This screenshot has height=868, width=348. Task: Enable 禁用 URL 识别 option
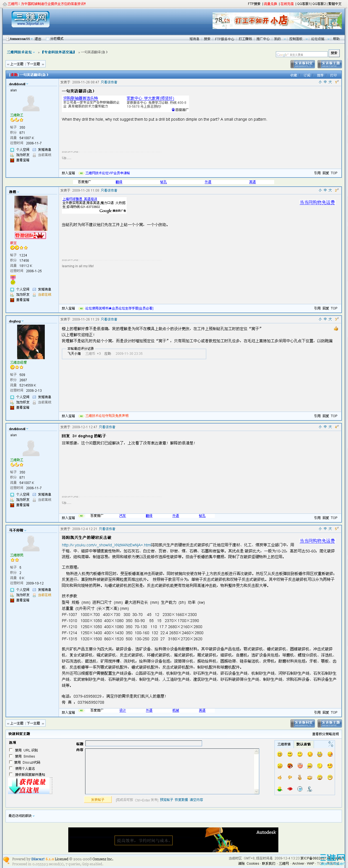point(11,750)
